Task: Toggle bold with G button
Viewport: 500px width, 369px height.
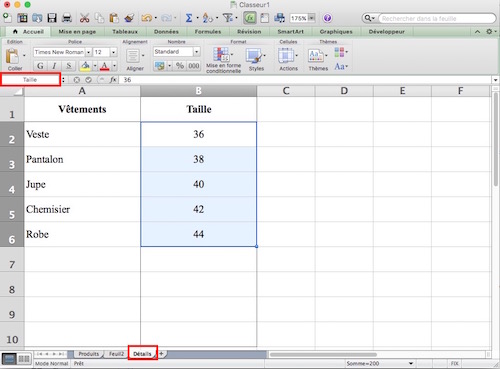Action: click(40, 66)
